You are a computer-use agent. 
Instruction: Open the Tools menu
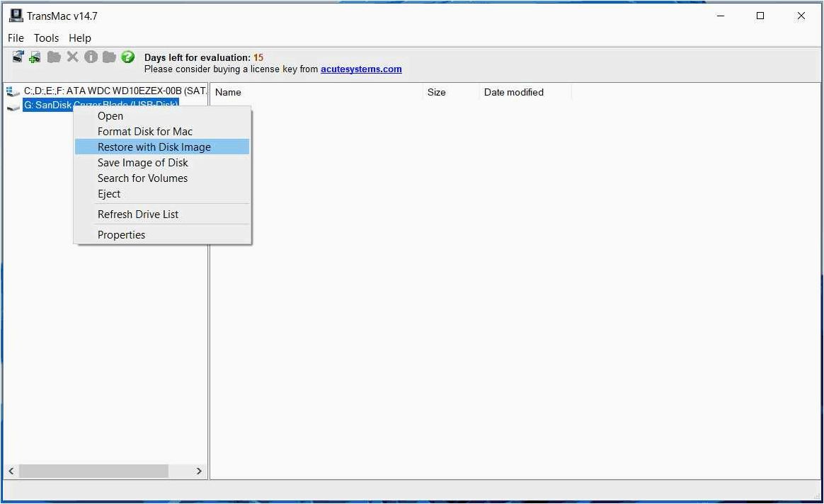pyautogui.click(x=46, y=38)
